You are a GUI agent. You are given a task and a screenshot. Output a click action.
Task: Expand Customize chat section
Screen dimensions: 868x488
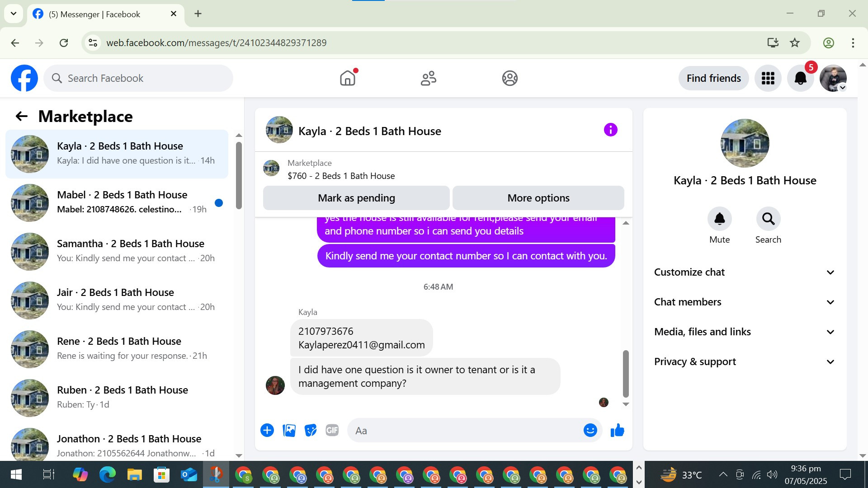pos(744,272)
